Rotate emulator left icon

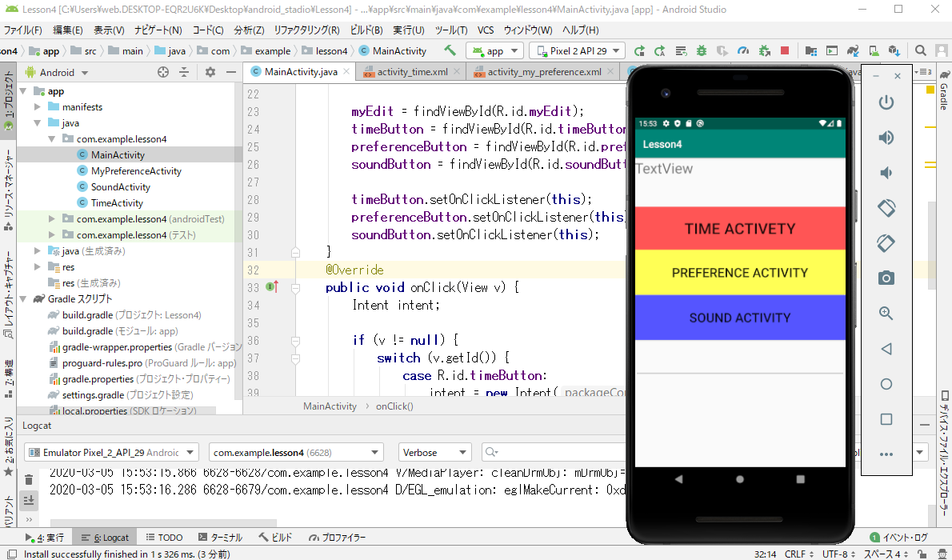[x=886, y=208]
